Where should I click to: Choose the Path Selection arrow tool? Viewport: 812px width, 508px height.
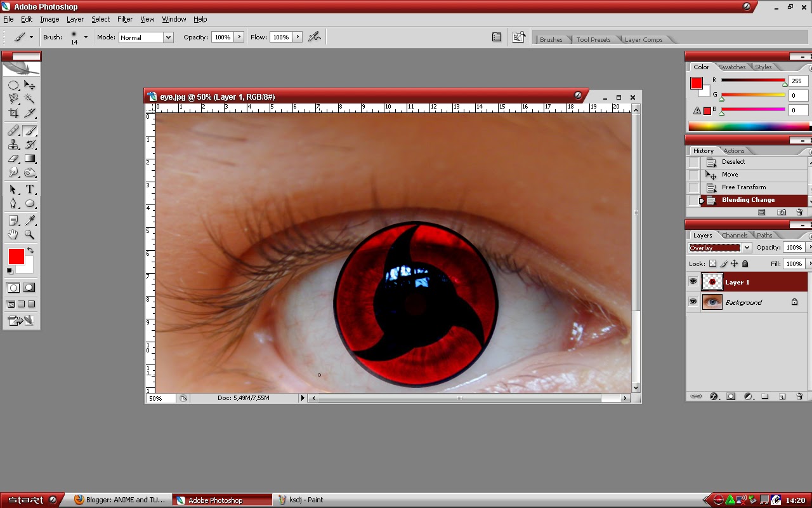click(13, 190)
